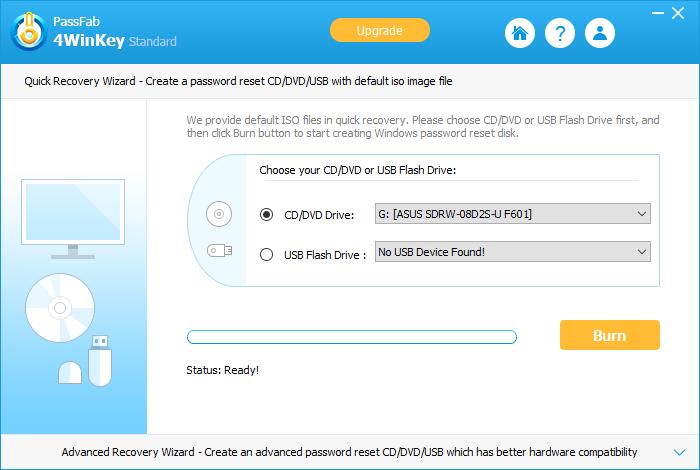Click the 'Standard' edition label in header
The width and height of the screenshot is (700, 470).
153,42
